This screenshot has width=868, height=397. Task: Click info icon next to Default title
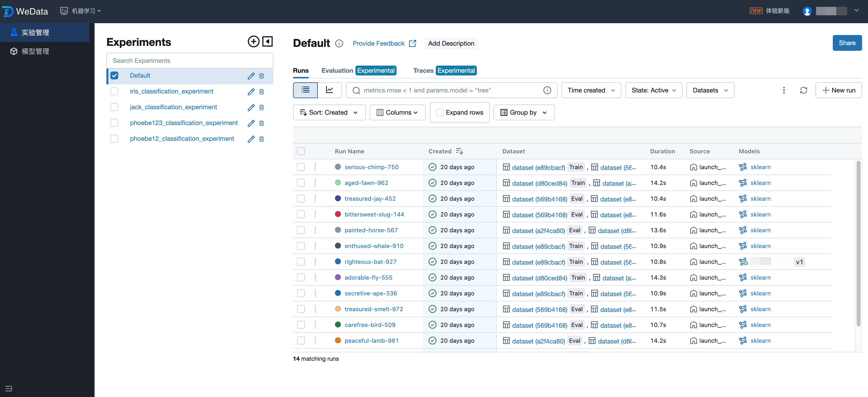tap(339, 43)
